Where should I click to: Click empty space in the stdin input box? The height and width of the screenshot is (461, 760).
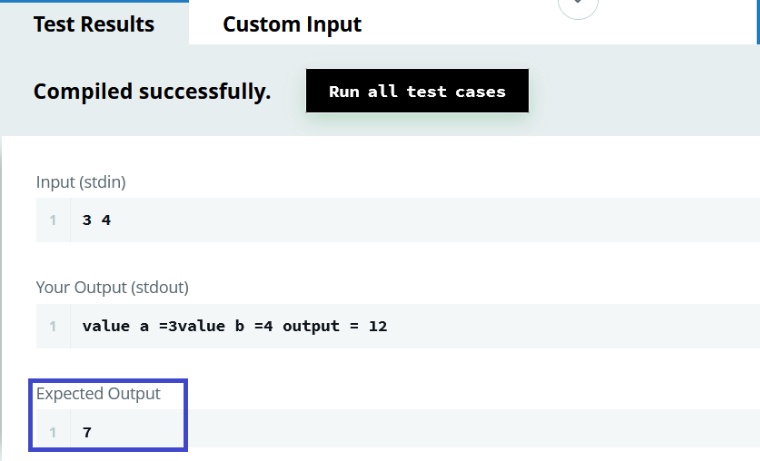[450, 220]
